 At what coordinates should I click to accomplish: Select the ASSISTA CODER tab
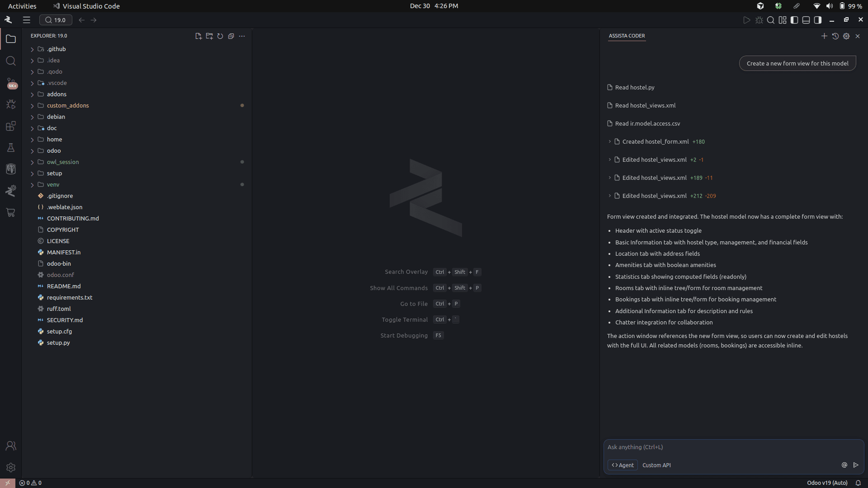627,36
